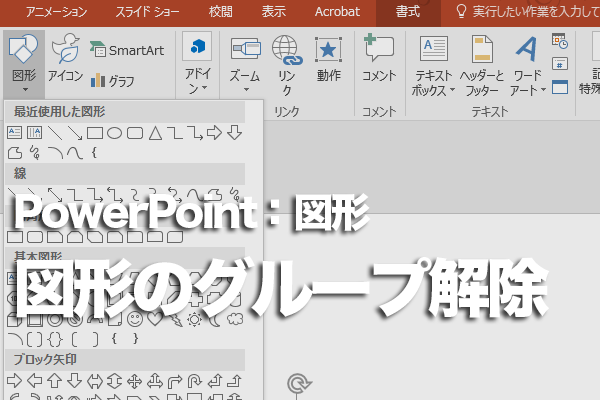Select the recent vertical text box shape
The image size is (600, 400).
click(34, 133)
